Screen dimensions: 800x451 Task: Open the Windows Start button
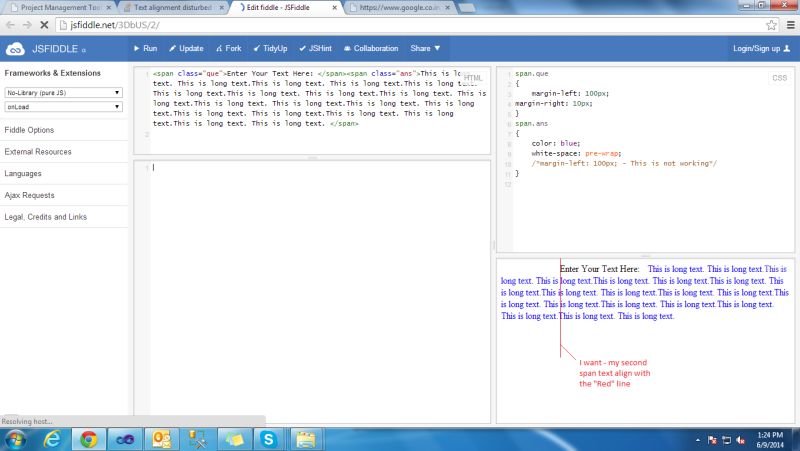(15, 439)
